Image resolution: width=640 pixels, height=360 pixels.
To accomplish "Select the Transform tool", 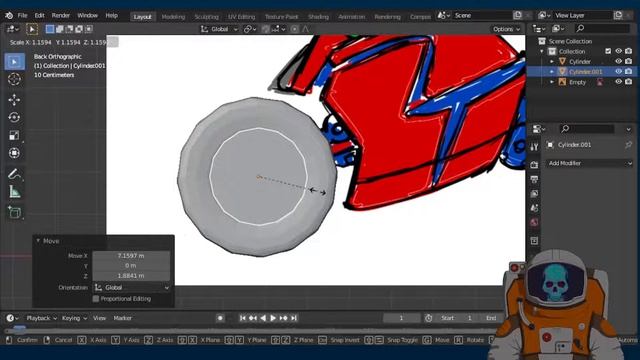I will tap(14, 153).
